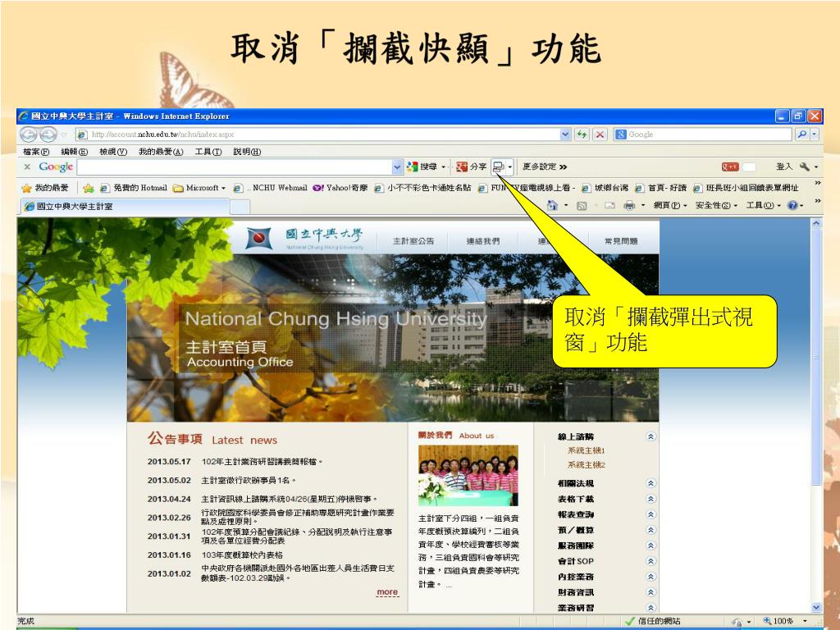This screenshot has height=630, width=840.
Task: Open the 工具(O) command bar dropdown
Action: 764,206
